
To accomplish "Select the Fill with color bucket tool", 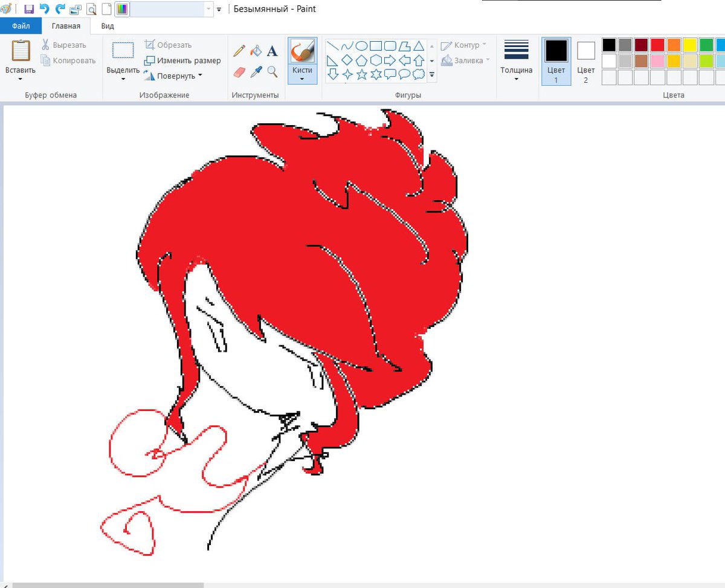I will (256, 51).
